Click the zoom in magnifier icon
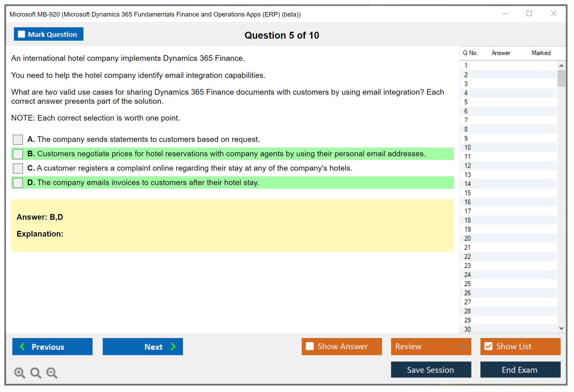Screen dimensions: 574x392 tap(19, 373)
